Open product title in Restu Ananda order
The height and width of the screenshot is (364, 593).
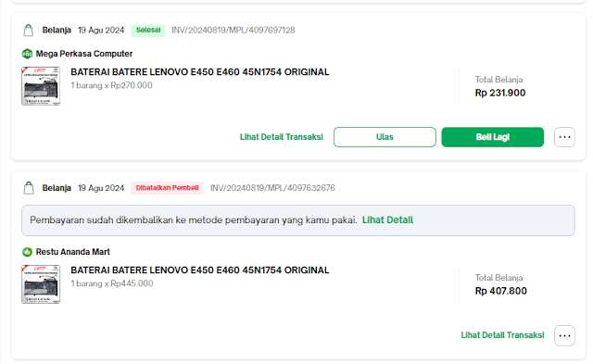pos(200,270)
